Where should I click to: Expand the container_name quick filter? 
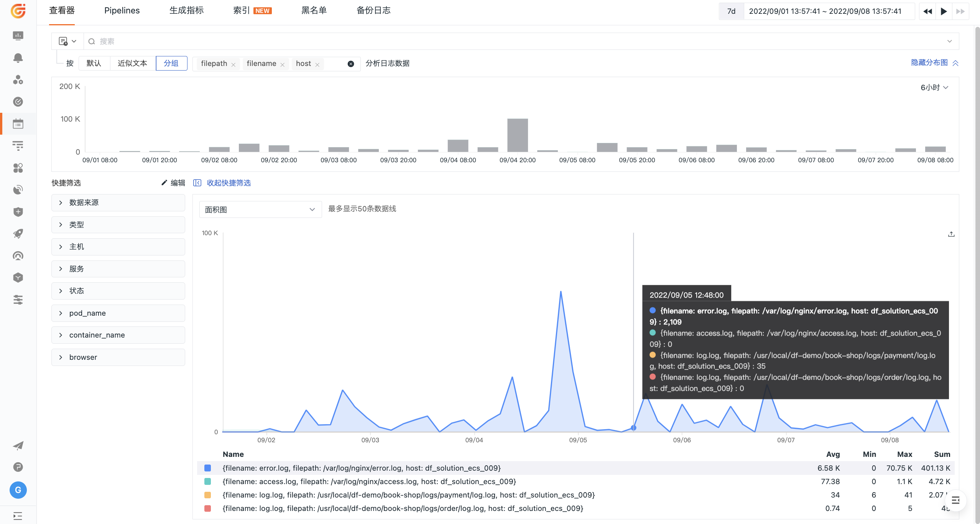tap(118, 335)
